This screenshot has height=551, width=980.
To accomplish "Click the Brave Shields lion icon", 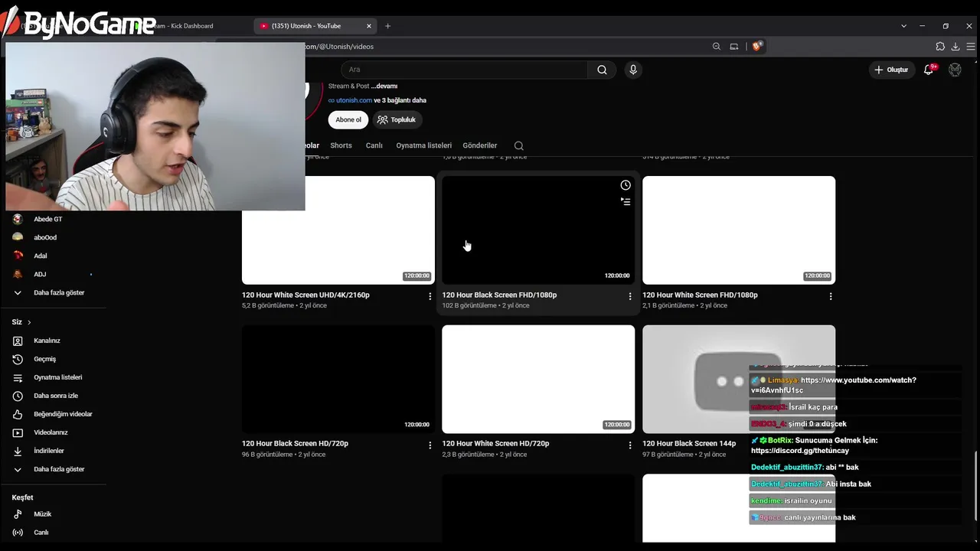I will [758, 46].
